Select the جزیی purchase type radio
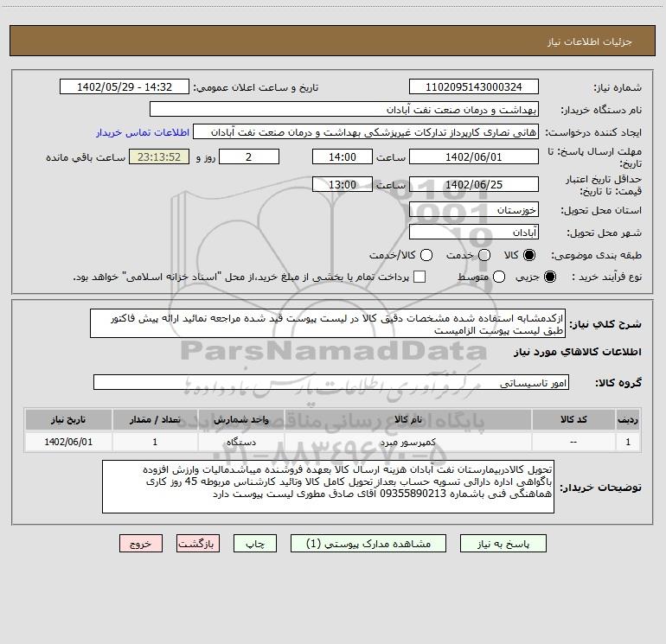This screenshot has width=666, height=644. pyautogui.click(x=550, y=277)
